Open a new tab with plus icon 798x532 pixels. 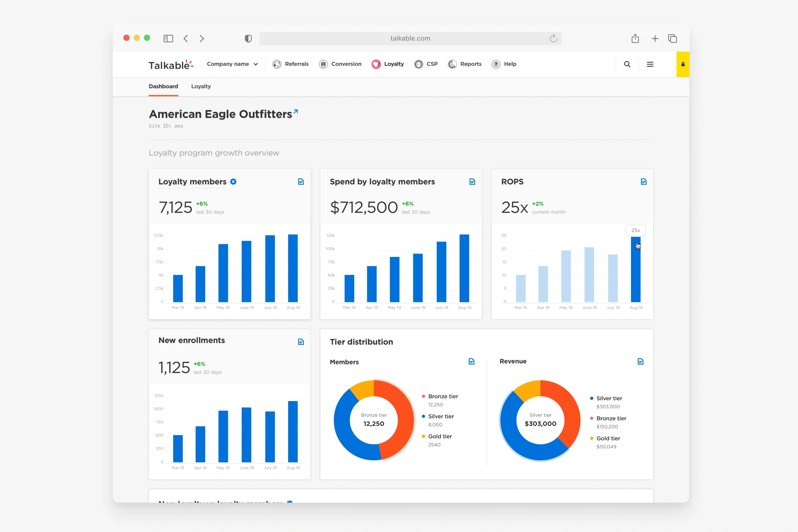(x=655, y=38)
